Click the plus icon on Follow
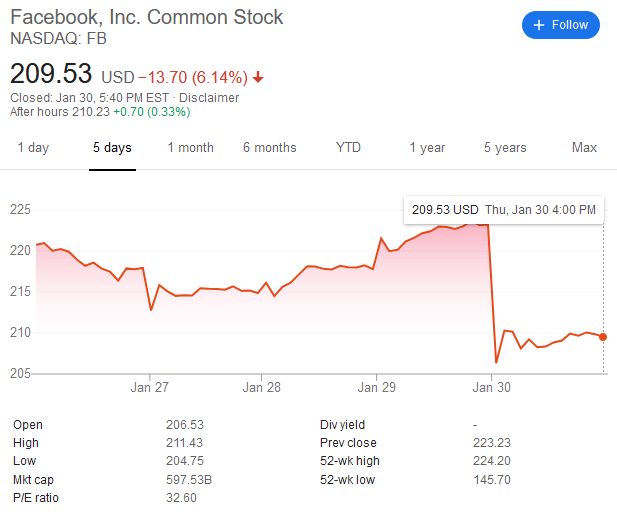617x517 pixels. [x=539, y=25]
